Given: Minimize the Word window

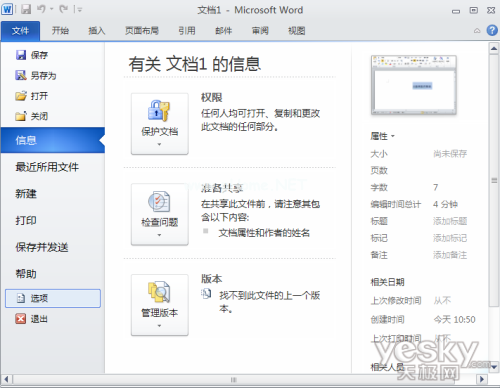Looking at the screenshot, I should tap(456, 11).
